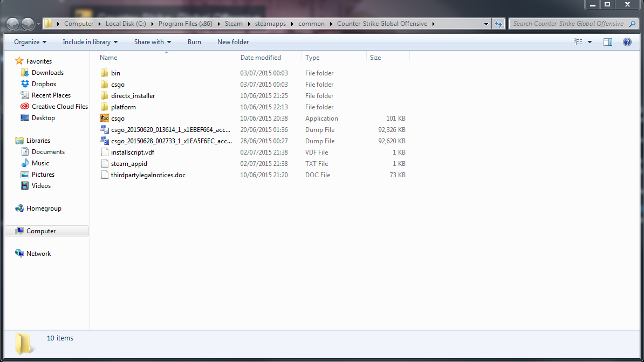Open the Include in library menu
644x362 pixels.
point(90,42)
